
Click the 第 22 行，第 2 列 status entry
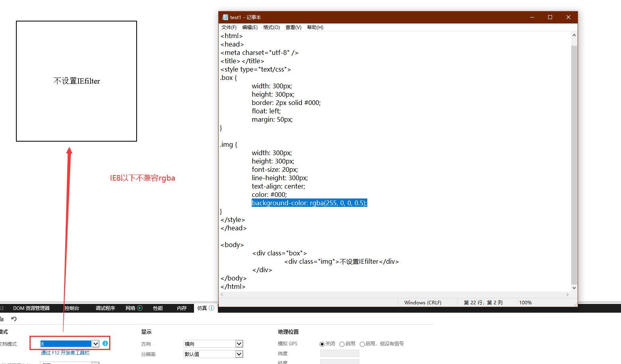(x=483, y=303)
